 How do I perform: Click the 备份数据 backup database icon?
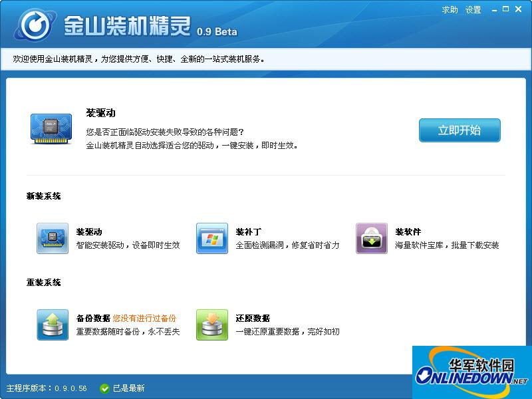pos(53,325)
